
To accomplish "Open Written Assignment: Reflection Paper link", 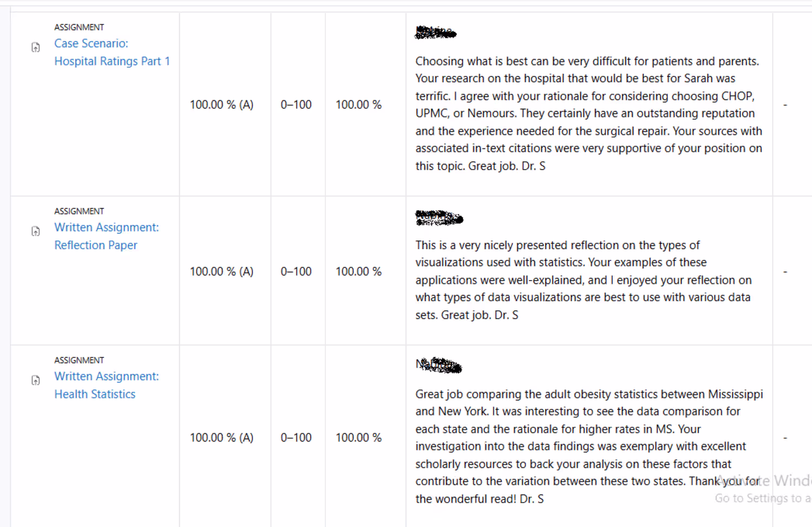I will 107,236.
